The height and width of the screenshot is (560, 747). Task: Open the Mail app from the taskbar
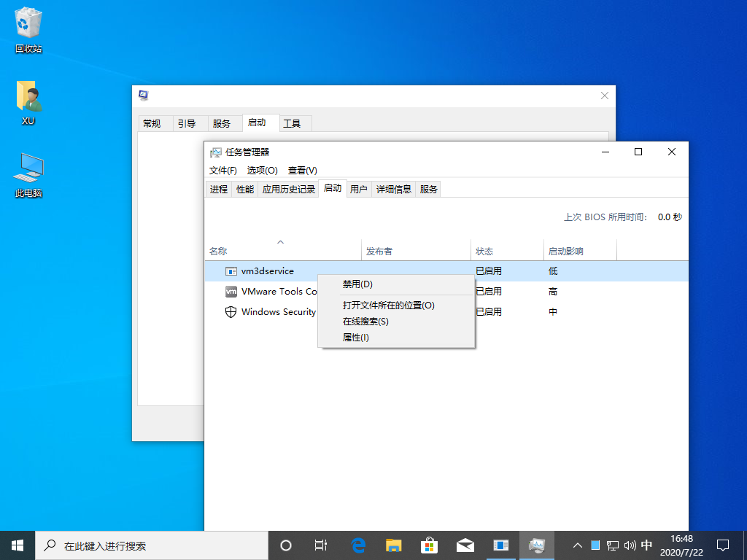[465, 545]
